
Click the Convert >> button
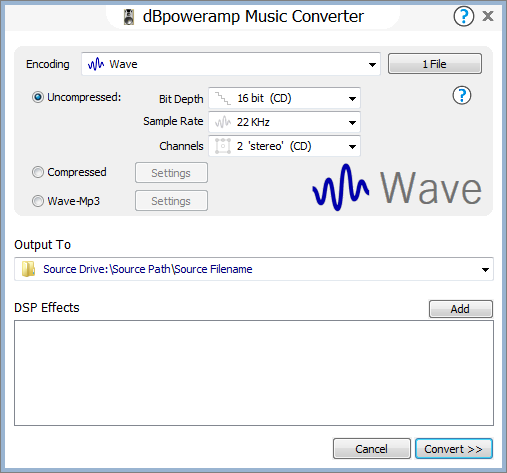click(x=454, y=449)
